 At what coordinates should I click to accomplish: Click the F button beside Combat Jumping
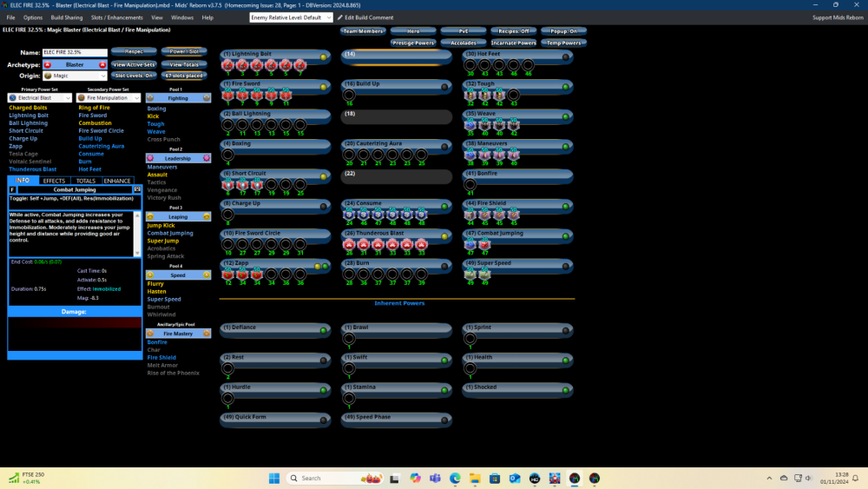click(x=12, y=189)
